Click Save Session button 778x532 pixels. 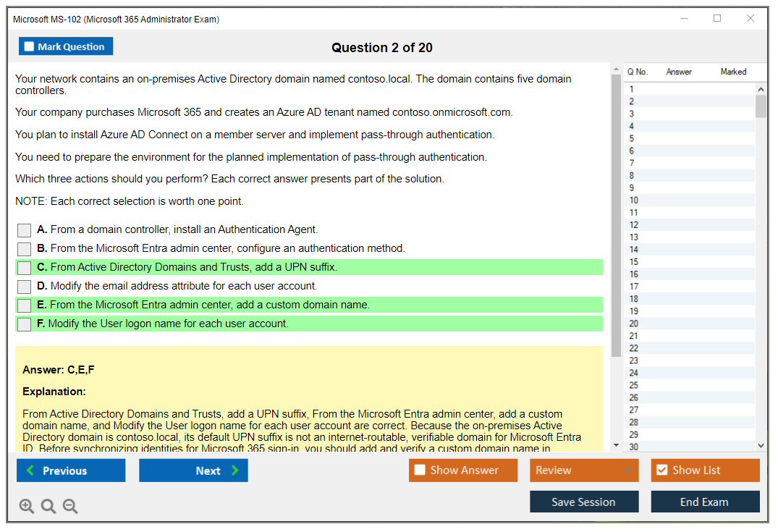[x=584, y=502]
